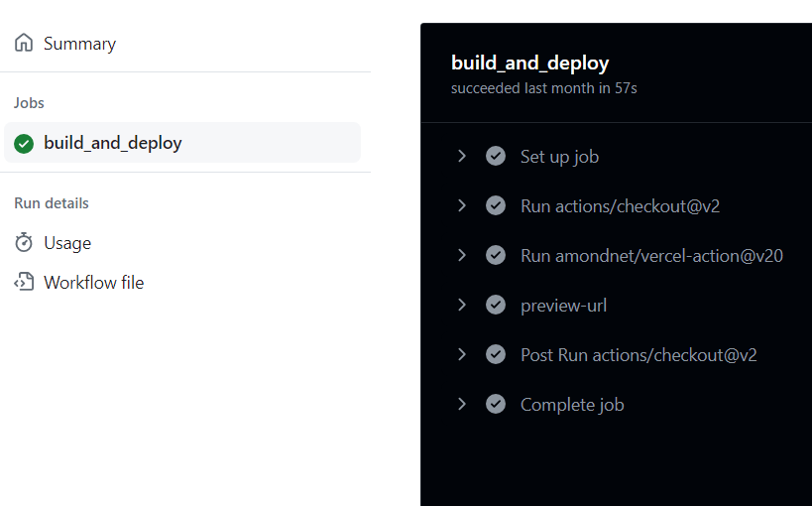812x506 pixels.
Task: Click the check icon beside Run actions/checkout@v2
Action: click(x=496, y=205)
